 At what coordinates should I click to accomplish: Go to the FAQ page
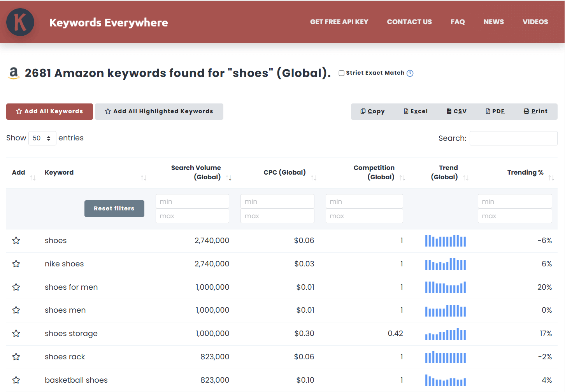click(458, 22)
